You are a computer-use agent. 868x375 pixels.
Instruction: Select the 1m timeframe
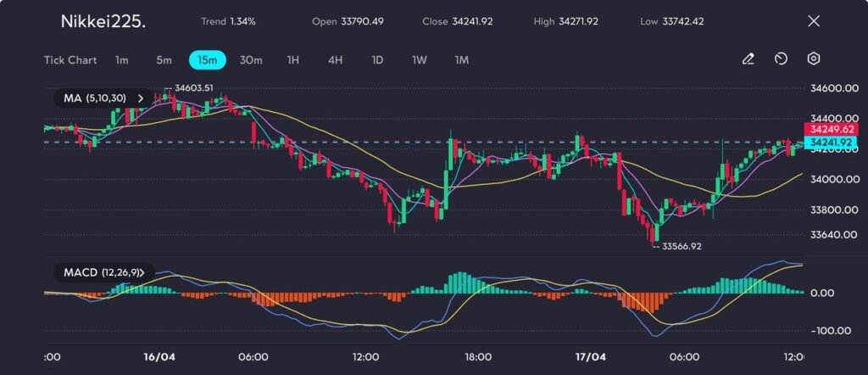(x=122, y=60)
